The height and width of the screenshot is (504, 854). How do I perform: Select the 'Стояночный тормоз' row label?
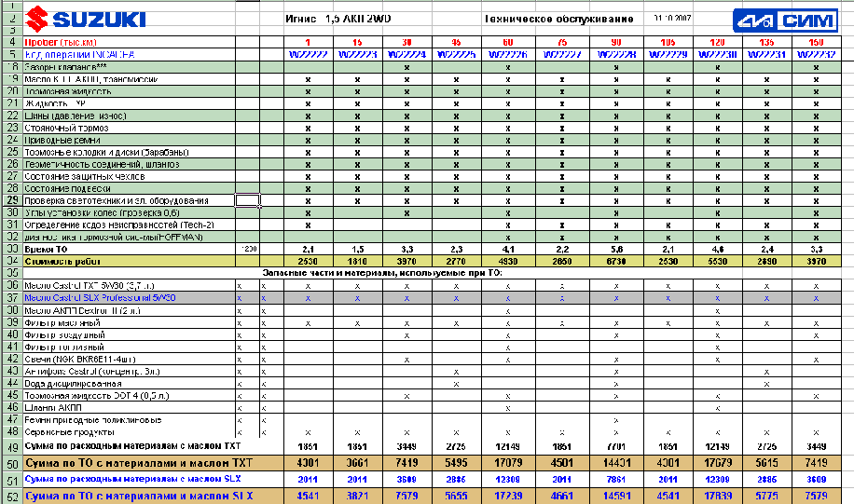pyautogui.click(x=129, y=128)
